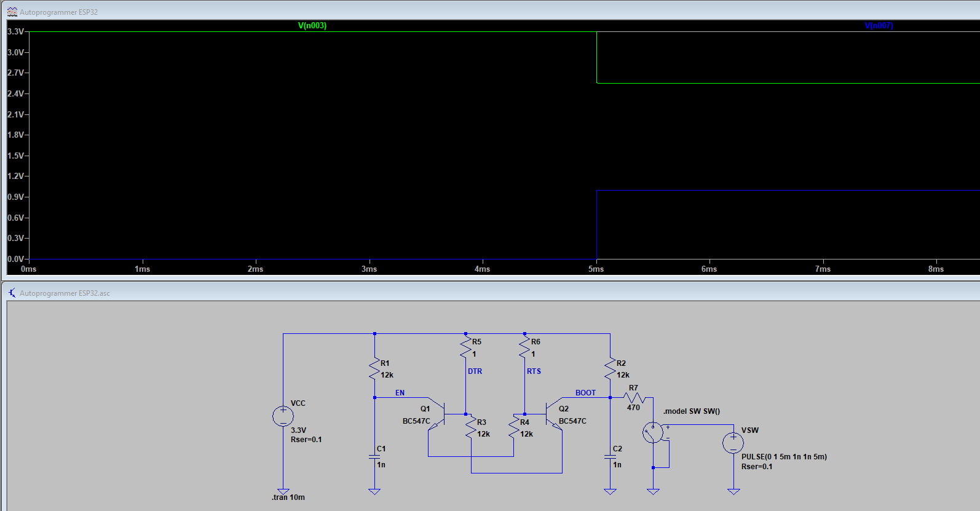Click the EN net label
980x511 pixels.
click(x=400, y=393)
